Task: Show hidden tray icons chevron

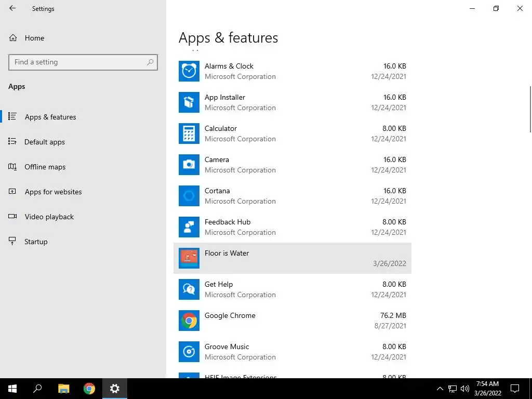Action: [x=440, y=389]
